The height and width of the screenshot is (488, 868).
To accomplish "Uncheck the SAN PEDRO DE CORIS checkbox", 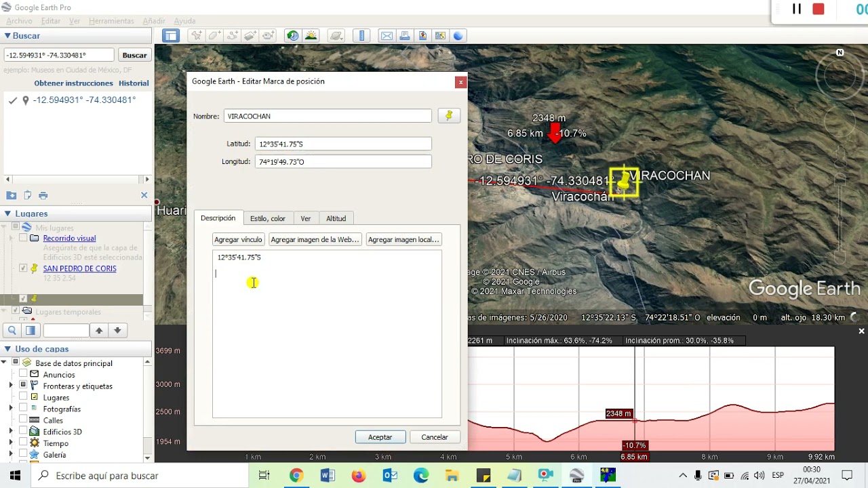I will tap(24, 268).
